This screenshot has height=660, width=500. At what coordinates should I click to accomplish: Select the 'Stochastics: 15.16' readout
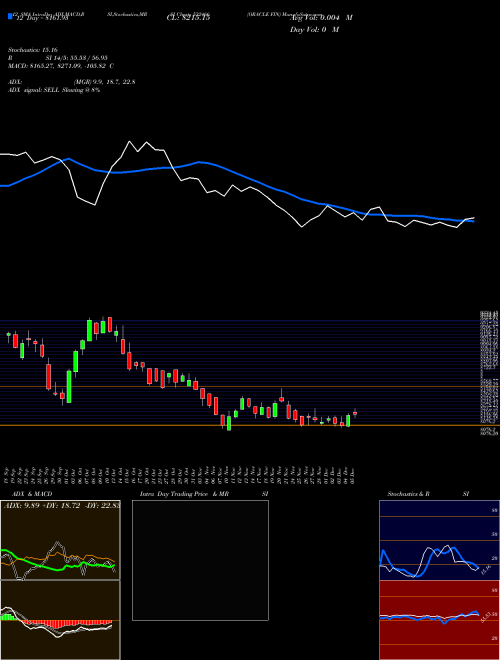31,50
